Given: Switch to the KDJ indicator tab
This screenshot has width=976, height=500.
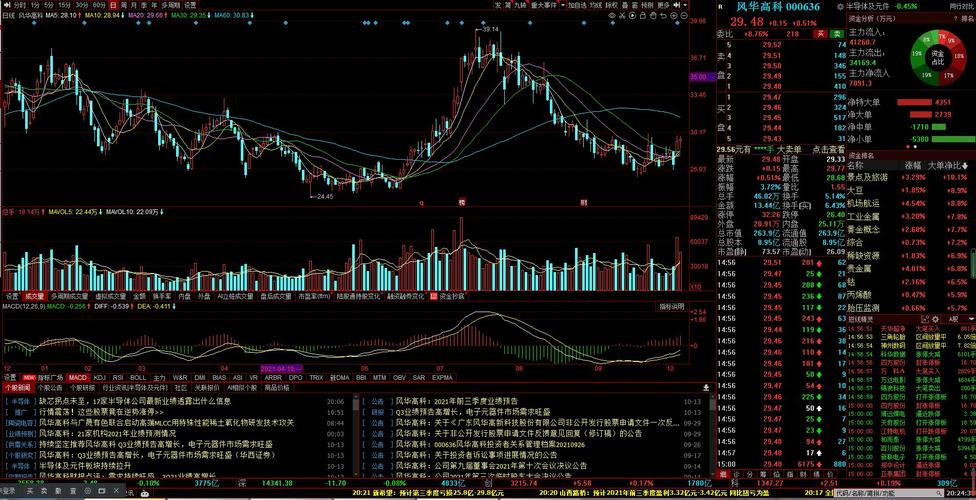Looking at the screenshot, I should [100, 377].
